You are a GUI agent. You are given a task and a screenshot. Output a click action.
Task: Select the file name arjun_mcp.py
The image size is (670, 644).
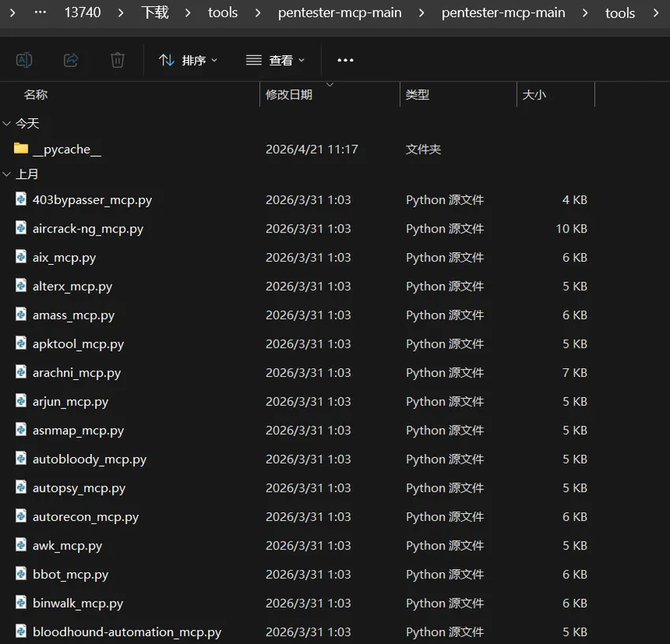pyautogui.click(x=70, y=402)
